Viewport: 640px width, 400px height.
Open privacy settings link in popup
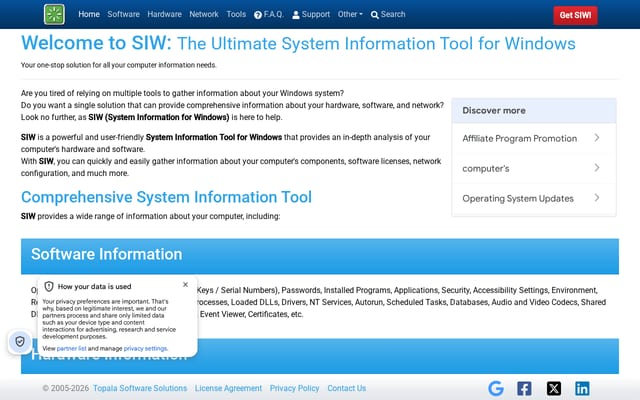[x=145, y=349]
